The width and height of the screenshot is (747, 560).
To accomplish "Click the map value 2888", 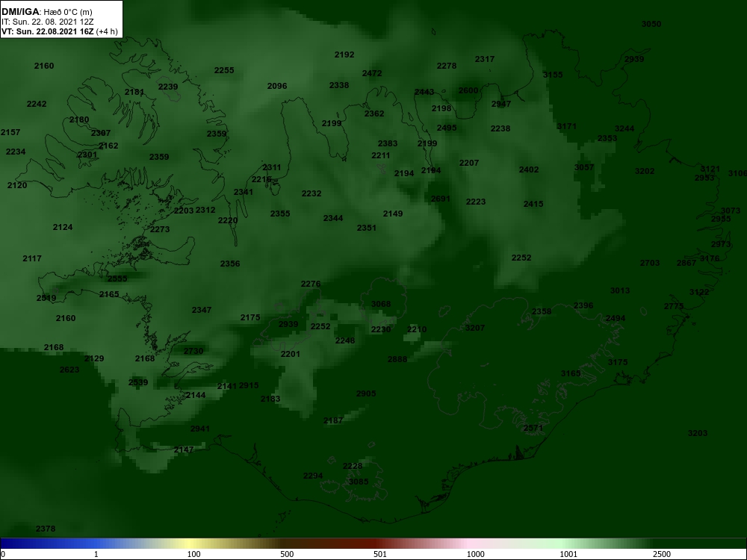I will point(397,360).
